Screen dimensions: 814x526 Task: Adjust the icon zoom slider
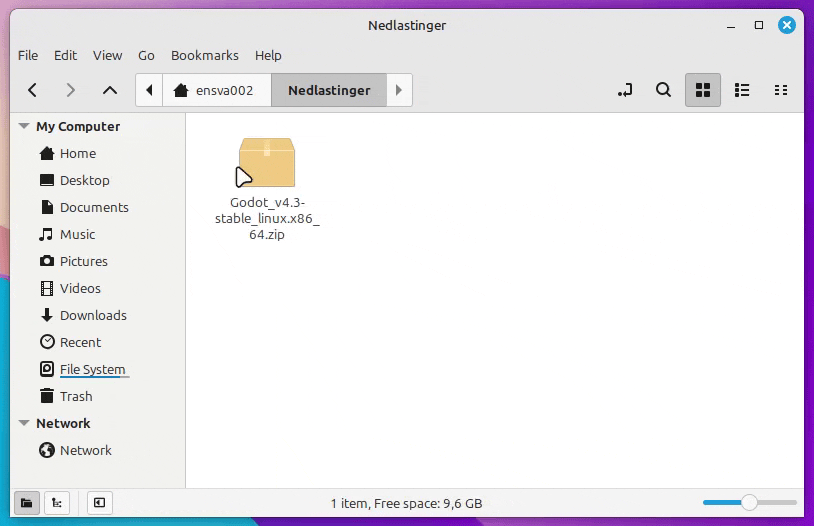point(749,502)
